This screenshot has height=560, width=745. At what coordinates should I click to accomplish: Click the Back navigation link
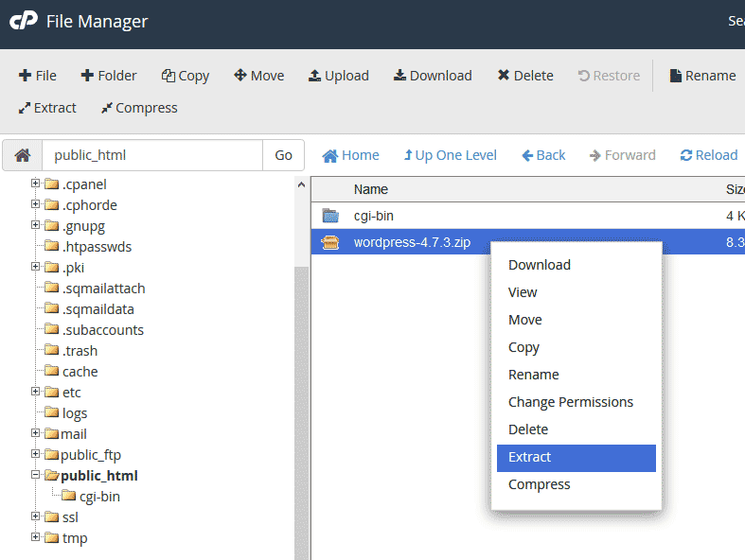tap(543, 155)
